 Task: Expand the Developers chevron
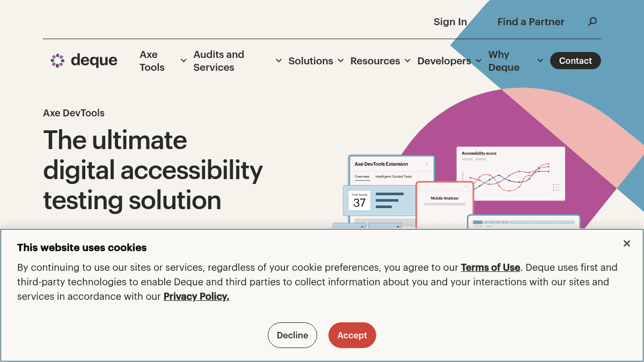point(478,61)
